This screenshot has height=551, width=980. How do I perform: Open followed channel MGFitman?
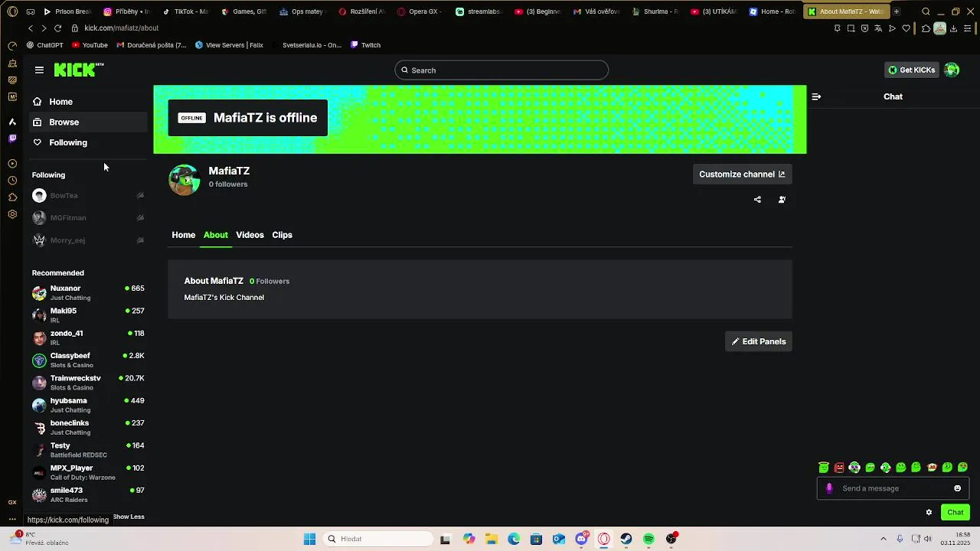coord(88,218)
